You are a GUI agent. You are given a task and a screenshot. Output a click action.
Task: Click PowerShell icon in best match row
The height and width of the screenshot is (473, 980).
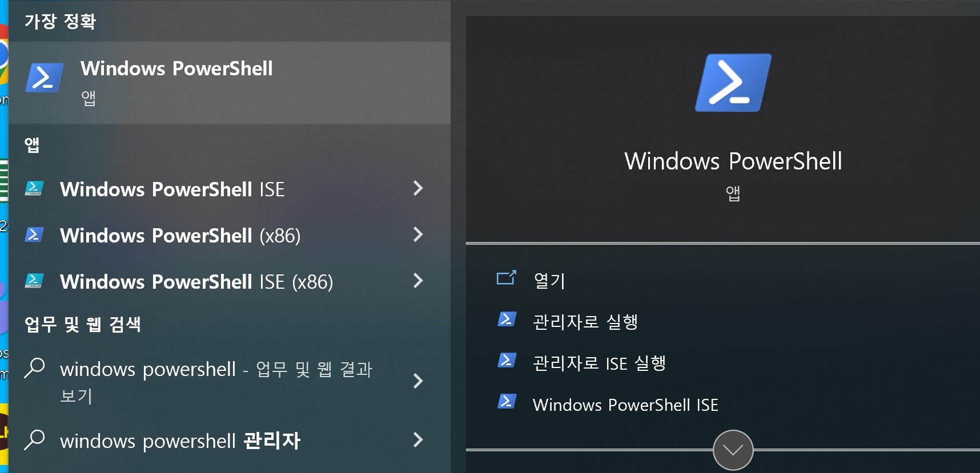tap(45, 78)
